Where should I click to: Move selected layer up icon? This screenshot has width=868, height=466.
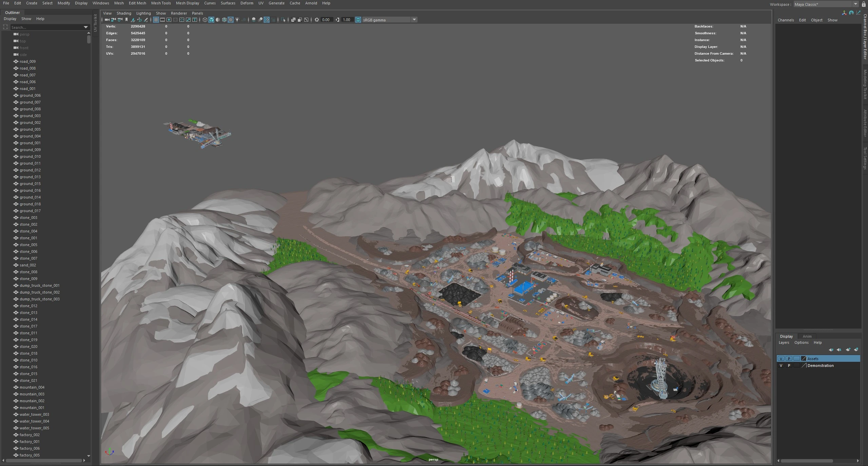pos(831,350)
